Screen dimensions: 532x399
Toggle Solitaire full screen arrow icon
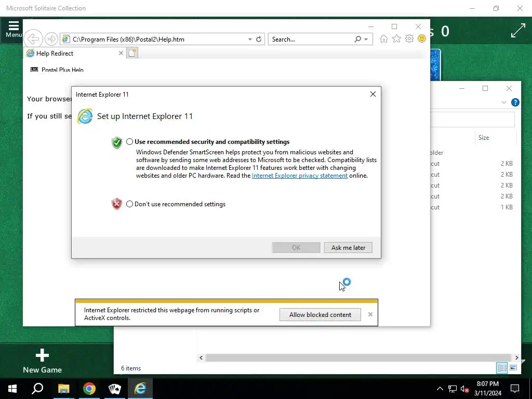pyautogui.click(x=518, y=31)
